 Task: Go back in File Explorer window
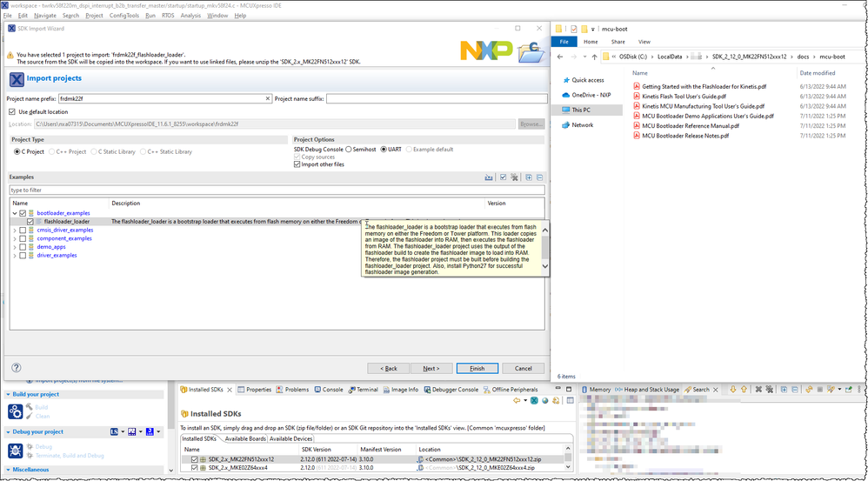559,57
